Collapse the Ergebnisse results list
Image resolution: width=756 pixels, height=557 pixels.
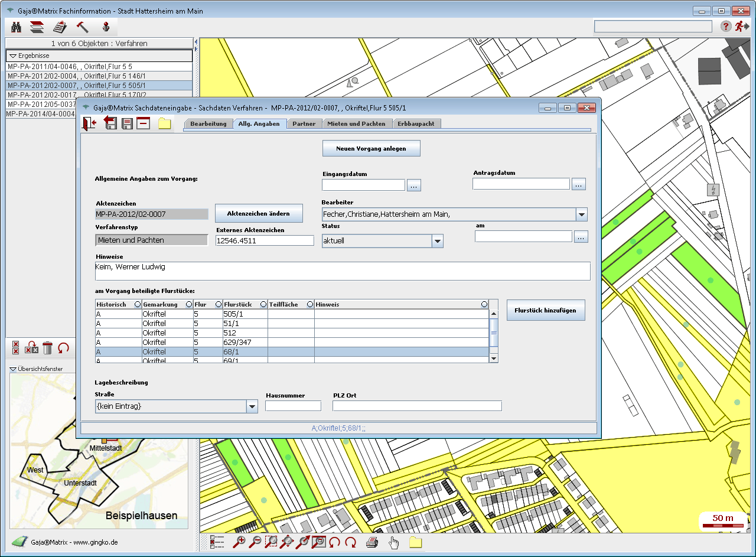[x=13, y=56]
